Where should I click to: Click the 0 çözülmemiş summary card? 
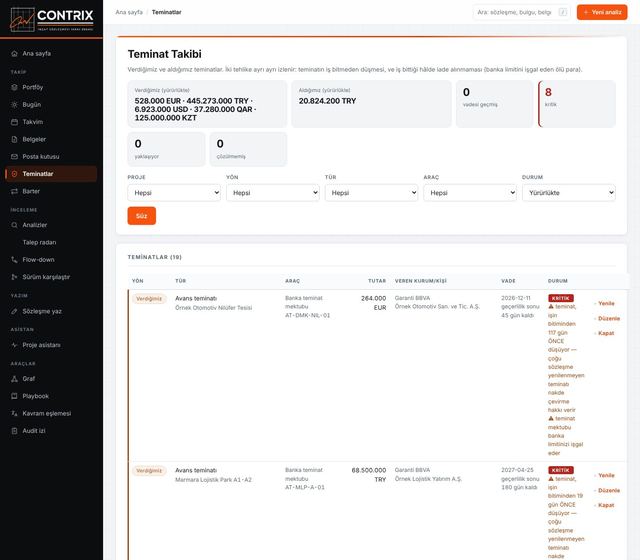click(249, 149)
